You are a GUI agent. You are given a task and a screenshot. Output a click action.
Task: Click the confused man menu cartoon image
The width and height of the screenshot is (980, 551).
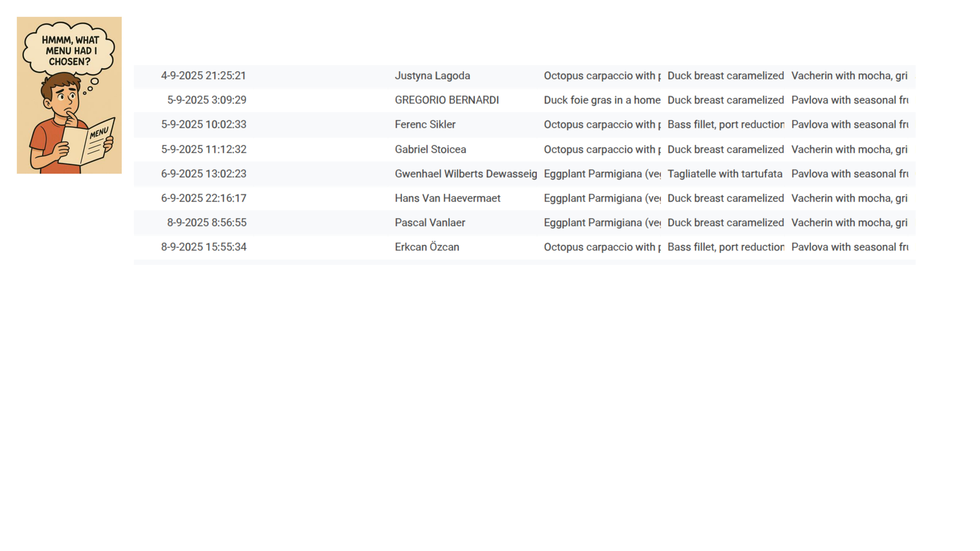[x=69, y=95]
